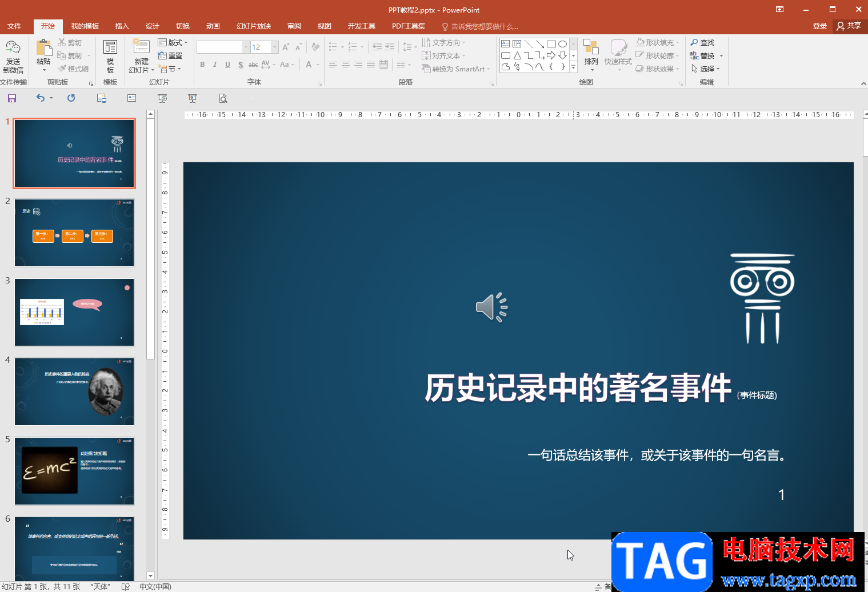Toggle text Shadow formatting
The height and width of the screenshot is (592, 868).
click(x=241, y=65)
